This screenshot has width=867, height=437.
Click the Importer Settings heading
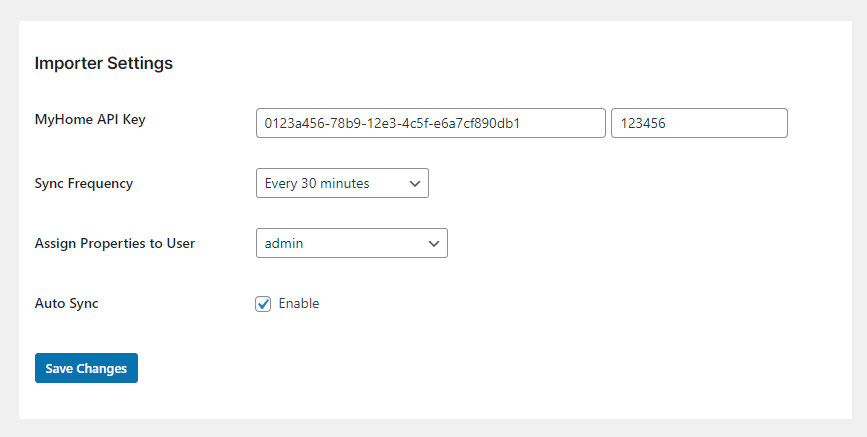(104, 63)
